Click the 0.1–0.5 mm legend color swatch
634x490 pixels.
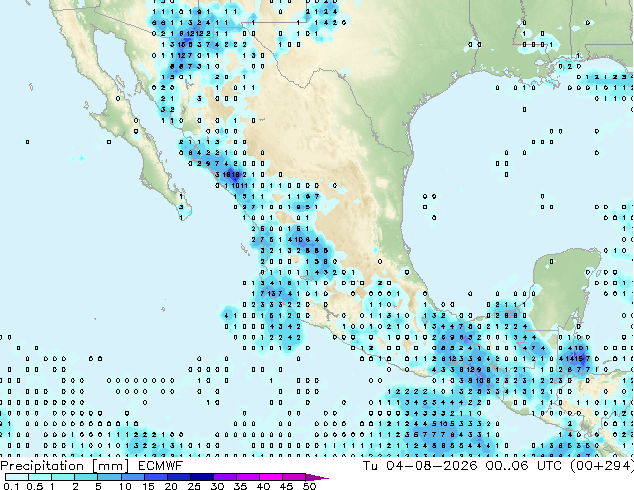[17, 477]
